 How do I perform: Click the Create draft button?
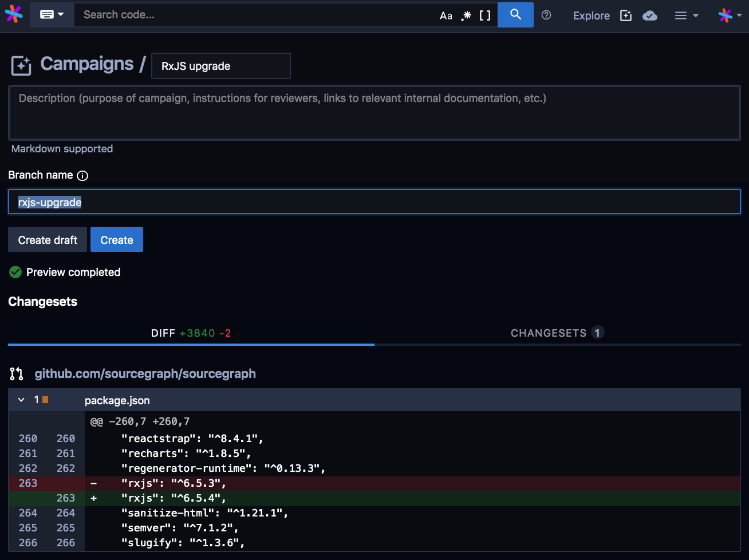coord(48,240)
